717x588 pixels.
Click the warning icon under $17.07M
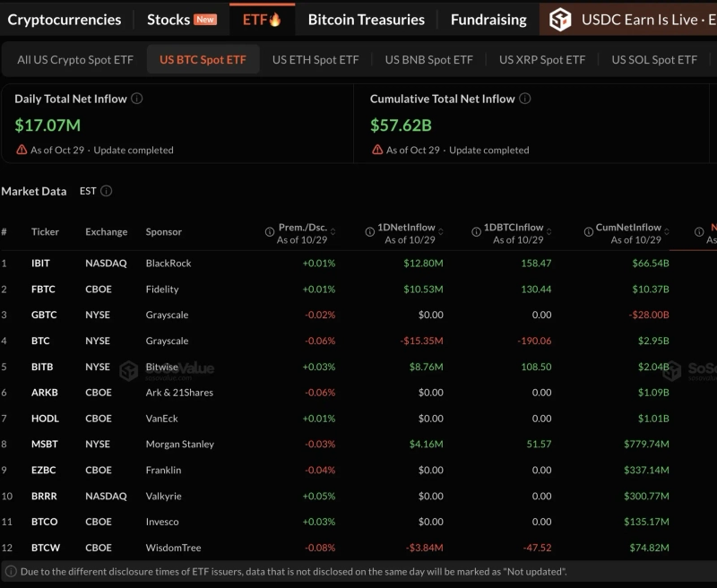[22, 150]
